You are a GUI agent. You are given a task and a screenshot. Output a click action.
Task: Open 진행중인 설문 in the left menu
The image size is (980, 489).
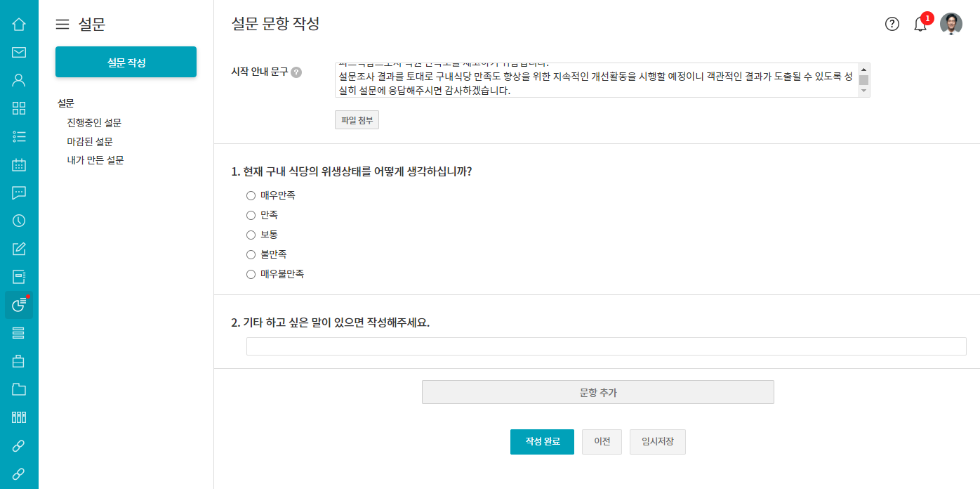click(x=94, y=123)
